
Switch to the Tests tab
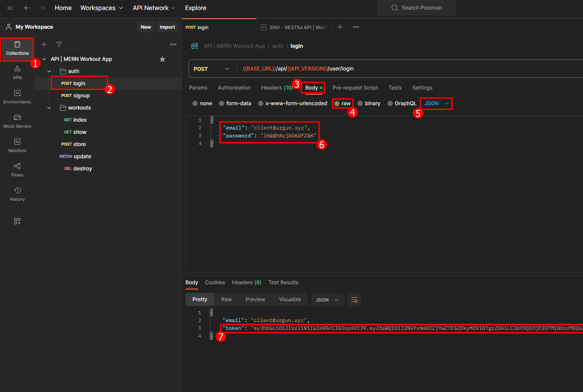tap(395, 88)
